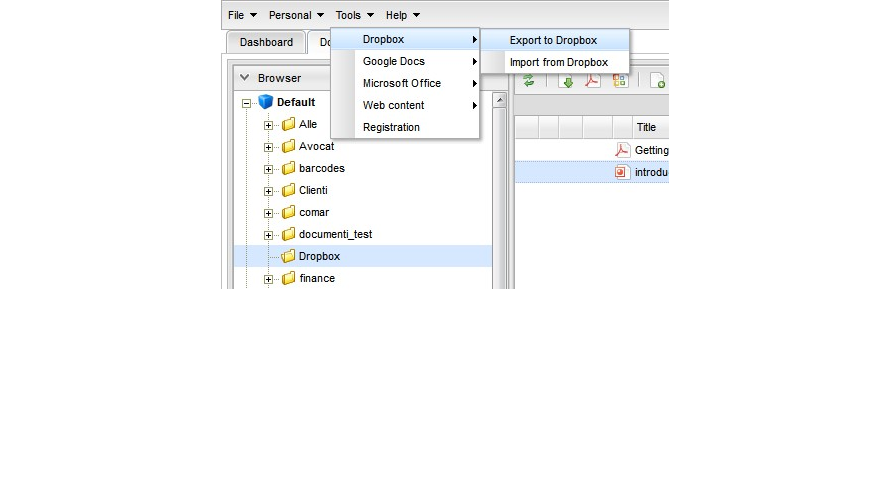
Task: Click the PDF icon beside Getting row
Action: click(622, 150)
